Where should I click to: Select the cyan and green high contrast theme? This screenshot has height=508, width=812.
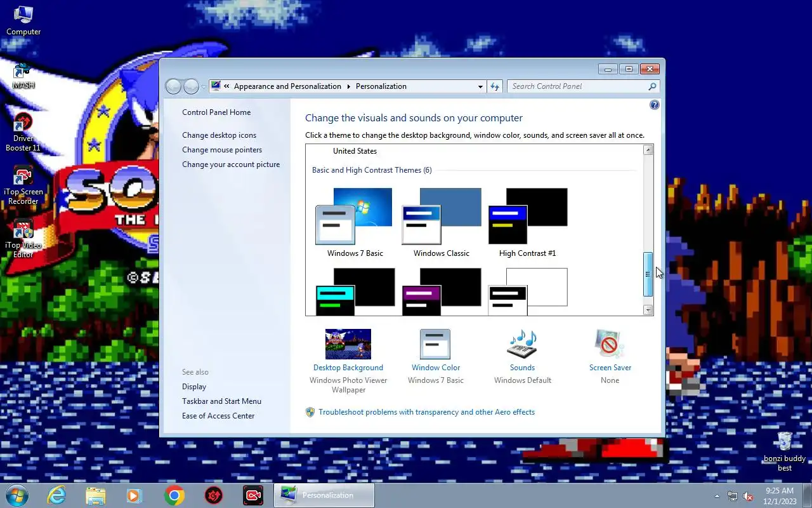(355, 291)
